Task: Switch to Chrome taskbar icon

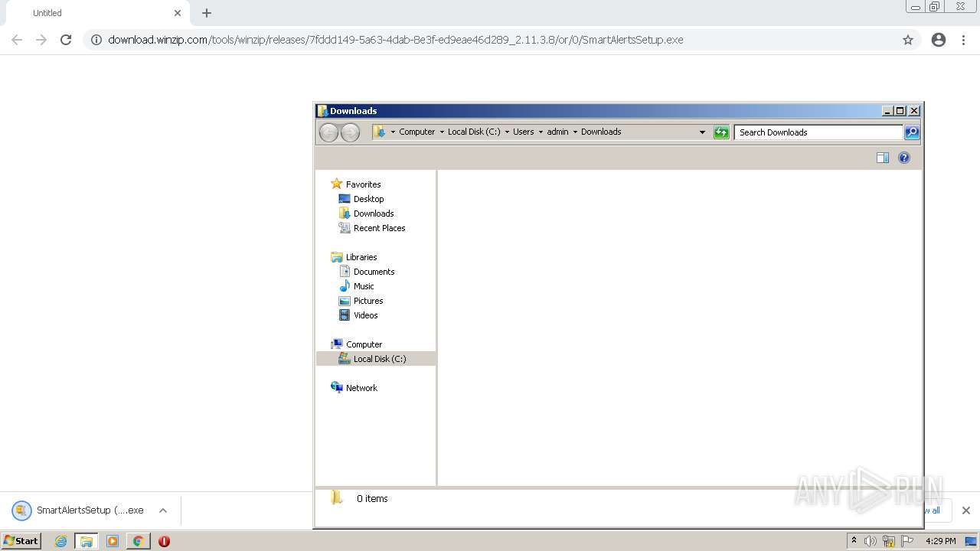Action: pos(138,541)
